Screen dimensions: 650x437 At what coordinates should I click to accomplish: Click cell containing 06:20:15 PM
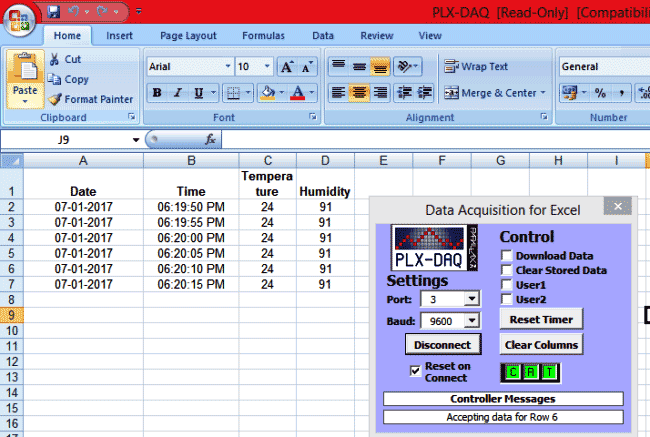coord(191,284)
